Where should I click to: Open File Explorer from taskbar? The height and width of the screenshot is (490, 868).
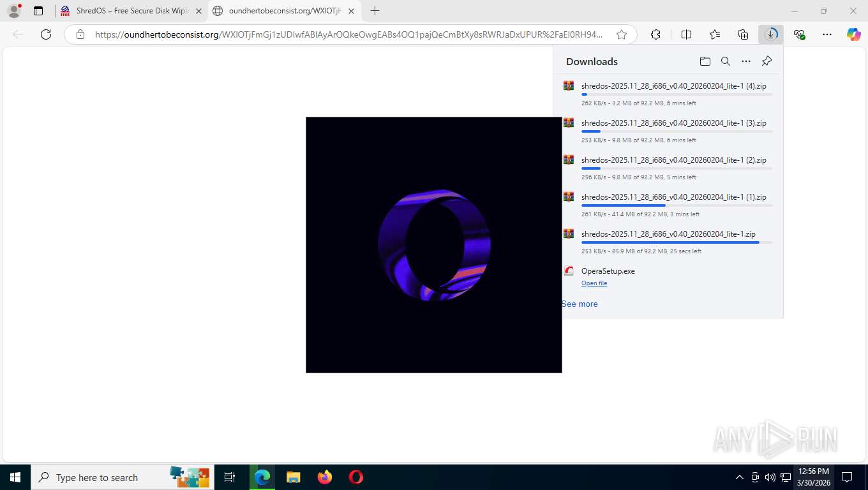point(293,477)
